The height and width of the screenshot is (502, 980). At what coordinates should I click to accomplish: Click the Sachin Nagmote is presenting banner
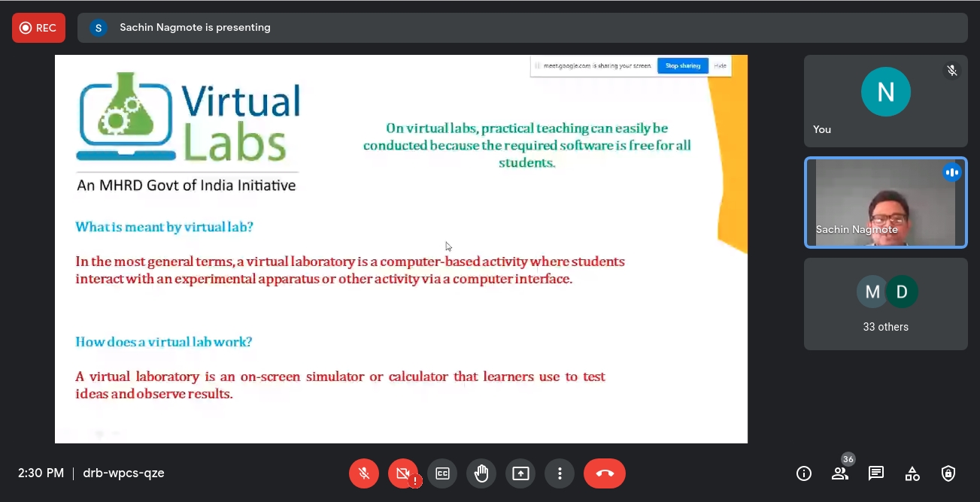coord(523,28)
